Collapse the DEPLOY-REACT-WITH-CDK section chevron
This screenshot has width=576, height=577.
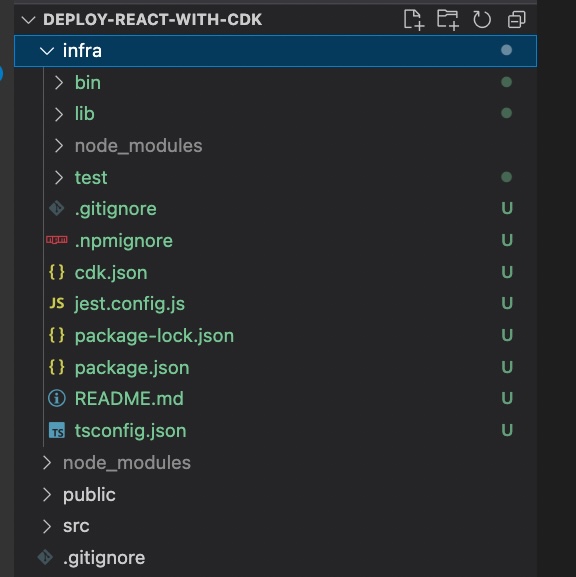point(29,20)
